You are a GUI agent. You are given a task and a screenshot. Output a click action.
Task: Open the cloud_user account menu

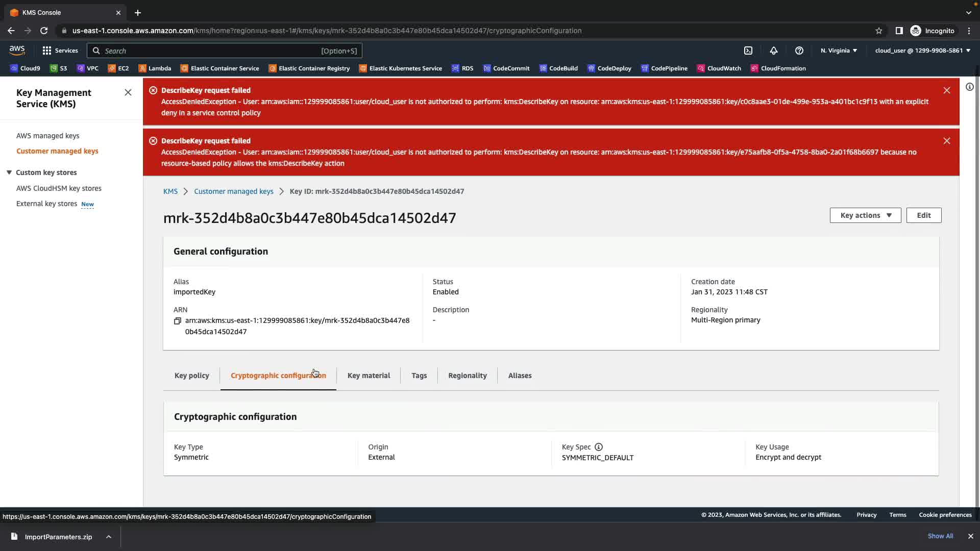[922, 51]
